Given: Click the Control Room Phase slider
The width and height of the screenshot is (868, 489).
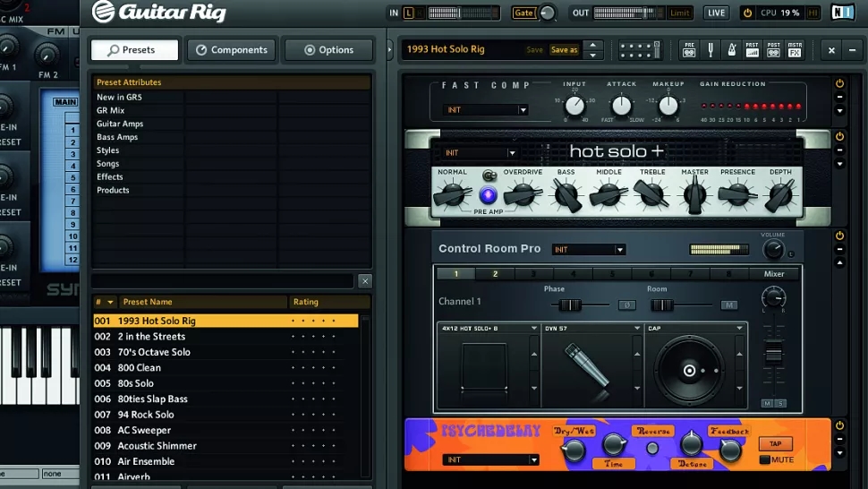Looking at the screenshot, I should (570, 305).
